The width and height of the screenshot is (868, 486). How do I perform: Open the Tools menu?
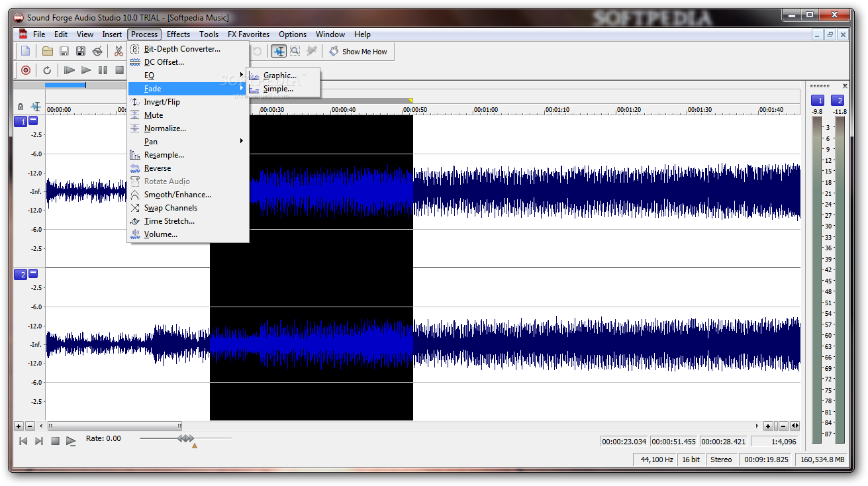point(209,34)
